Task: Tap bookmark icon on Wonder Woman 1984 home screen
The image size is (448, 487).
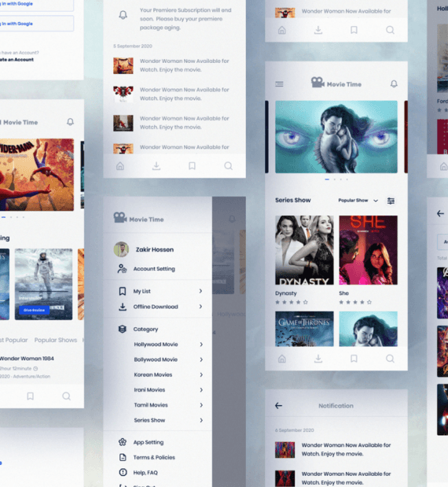Action: tap(30, 396)
